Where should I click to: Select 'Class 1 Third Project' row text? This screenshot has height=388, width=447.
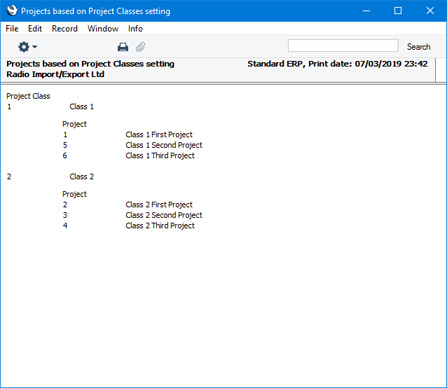pyautogui.click(x=160, y=156)
